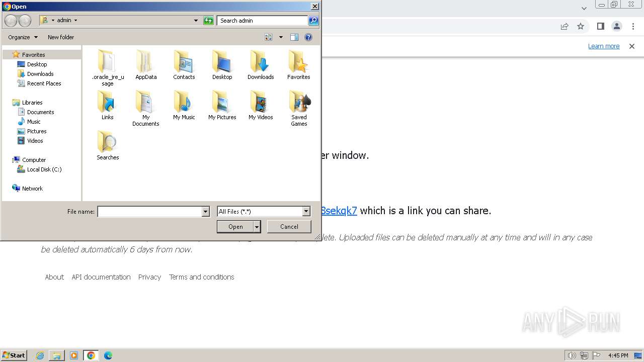Select Recent Places in navigation pane
Screen dimensions: 644x362
(x=44, y=83)
